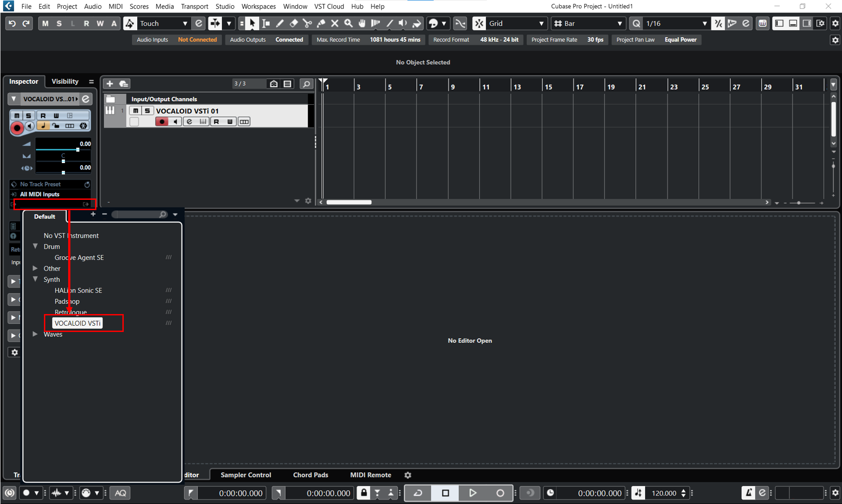Mute the VOCALOID VSTi 01 track
This screenshot has width=842, height=504.
pyautogui.click(x=135, y=111)
